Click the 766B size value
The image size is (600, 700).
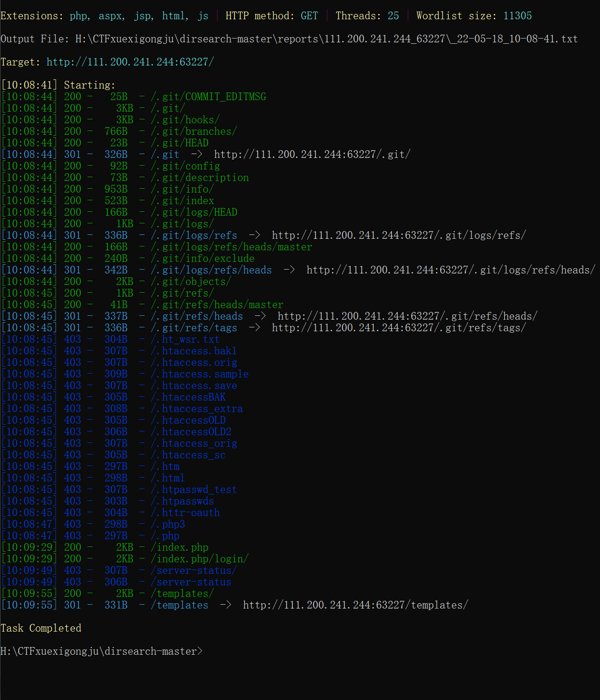tap(116, 131)
